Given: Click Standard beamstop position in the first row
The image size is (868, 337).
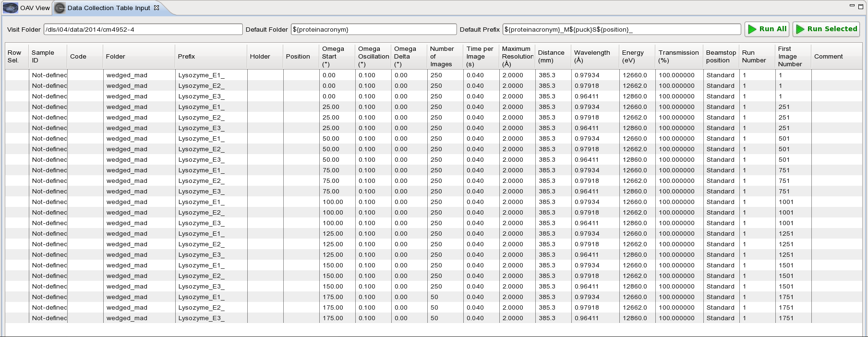Looking at the screenshot, I should pyautogui.click(x=720, y=75).
